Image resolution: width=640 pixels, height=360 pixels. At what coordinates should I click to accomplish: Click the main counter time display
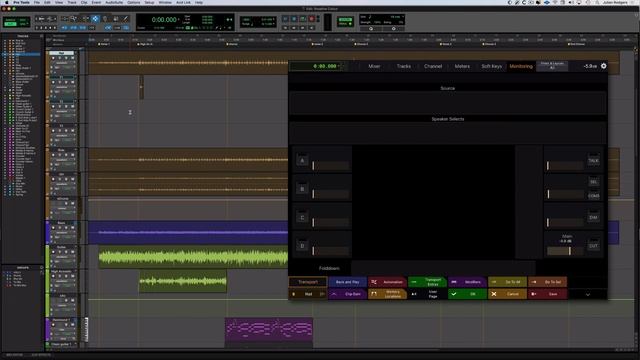(x=164, y=19)
